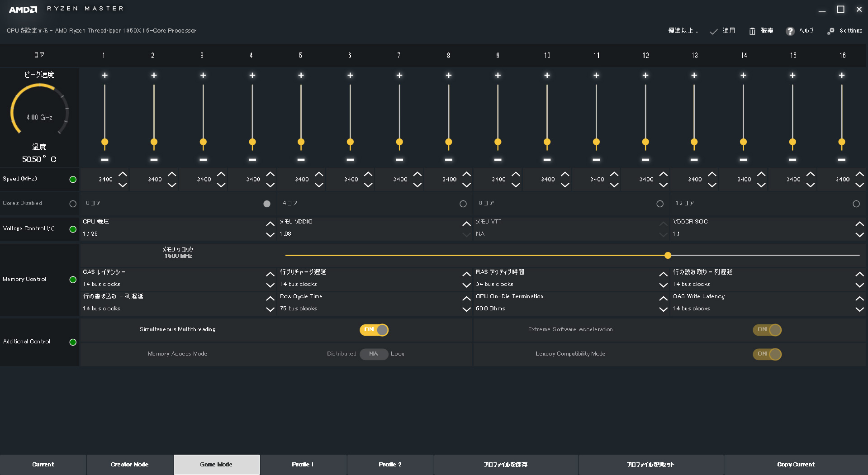Screen dimensions: 868x475
Task: Click the discard trash can icon
Action: tap(752, 31)
